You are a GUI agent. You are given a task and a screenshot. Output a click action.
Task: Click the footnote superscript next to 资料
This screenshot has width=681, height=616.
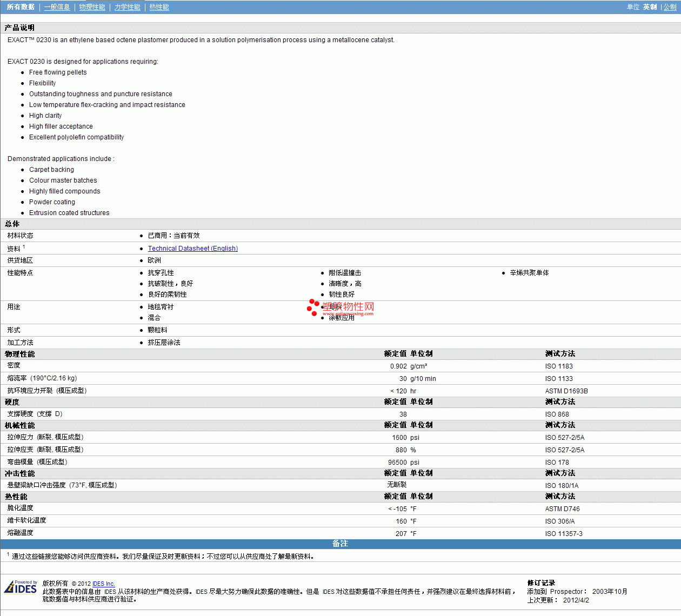point(24,247)
